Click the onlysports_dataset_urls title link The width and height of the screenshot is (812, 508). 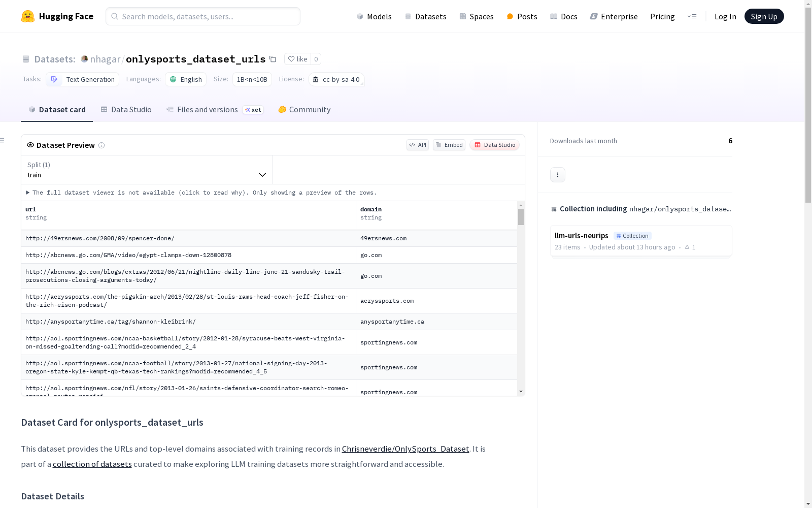pos(196,59)
